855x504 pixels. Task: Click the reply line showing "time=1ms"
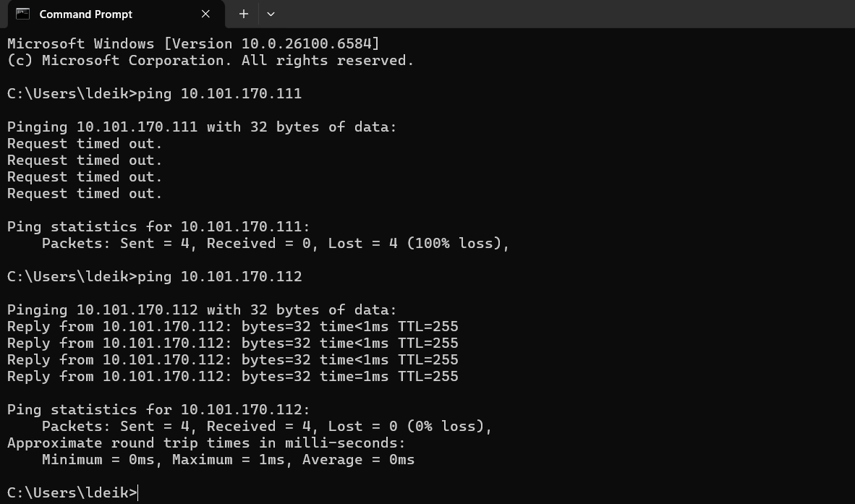(x=232, y=377)
